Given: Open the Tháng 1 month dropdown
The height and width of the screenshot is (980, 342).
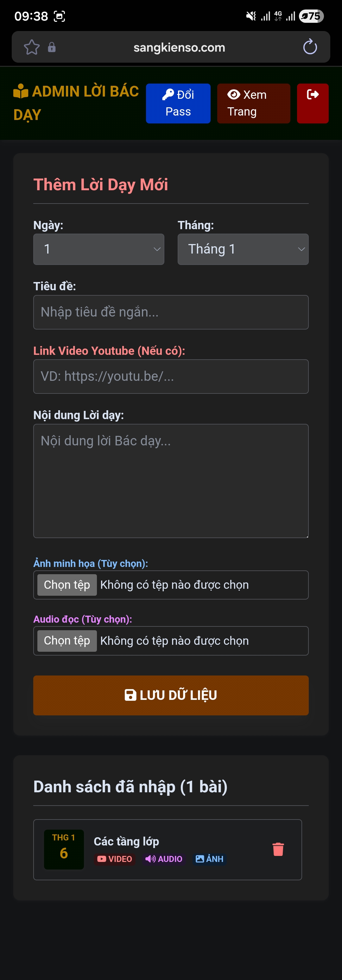Looking at the screenshot, I should (243, 249).
